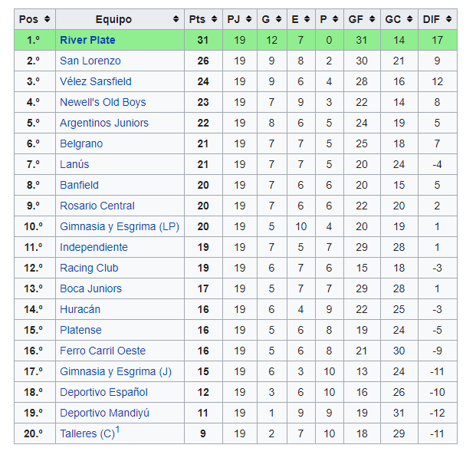Click DIF column sort arrows
Image resolution: width=476 pixels, height=458 pixels.
(x=448, y=19)
